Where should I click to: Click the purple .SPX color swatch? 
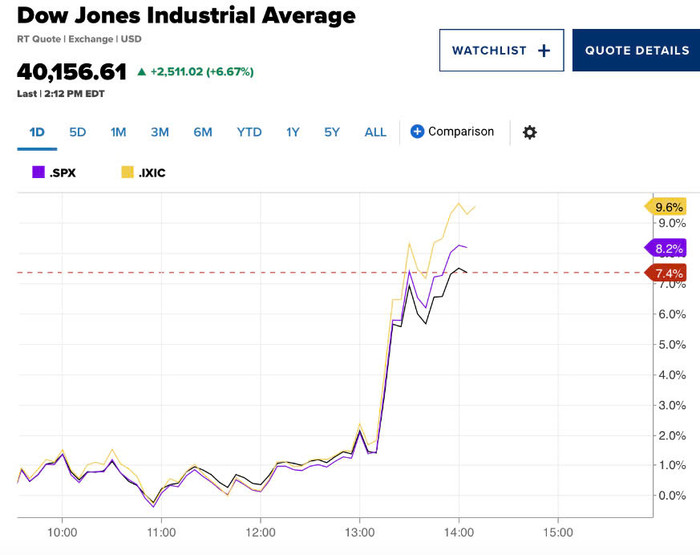(x=39, y=172)
